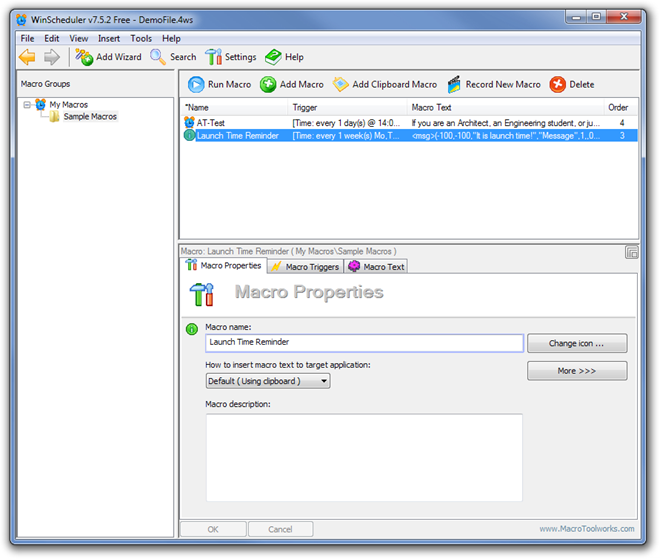Open the Add Wizard tool
The width and height of the screenshot is (660, 559).
pos(109,57)
